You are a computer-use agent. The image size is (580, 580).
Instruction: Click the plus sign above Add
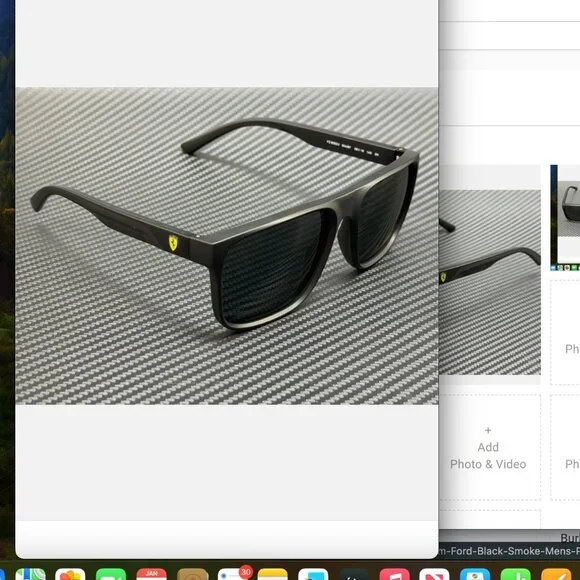488,430
